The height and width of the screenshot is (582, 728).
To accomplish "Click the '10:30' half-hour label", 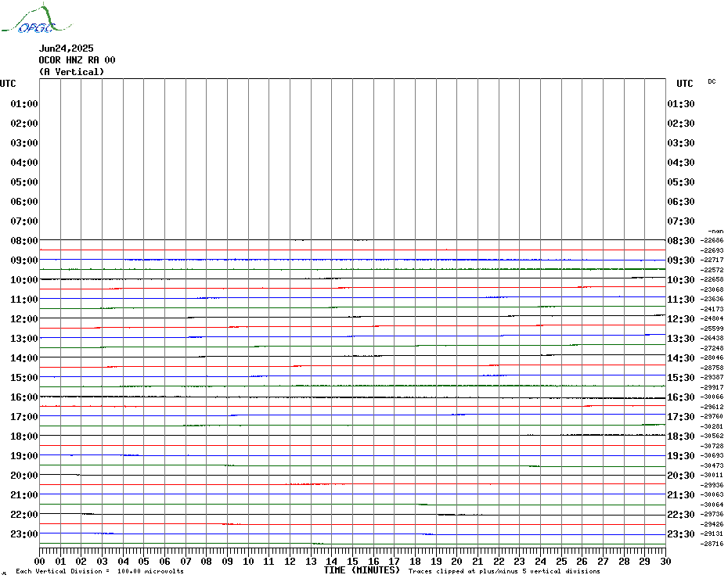I will pos(681,280).
